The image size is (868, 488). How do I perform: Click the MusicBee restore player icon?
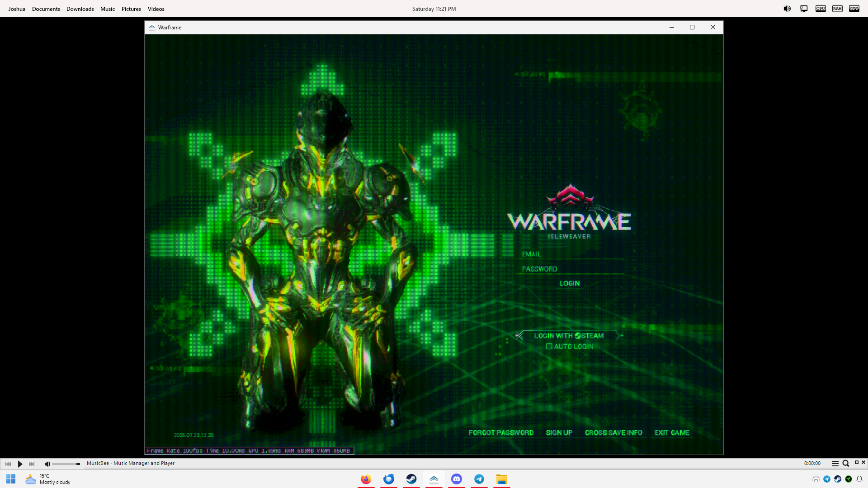point(857,462)
